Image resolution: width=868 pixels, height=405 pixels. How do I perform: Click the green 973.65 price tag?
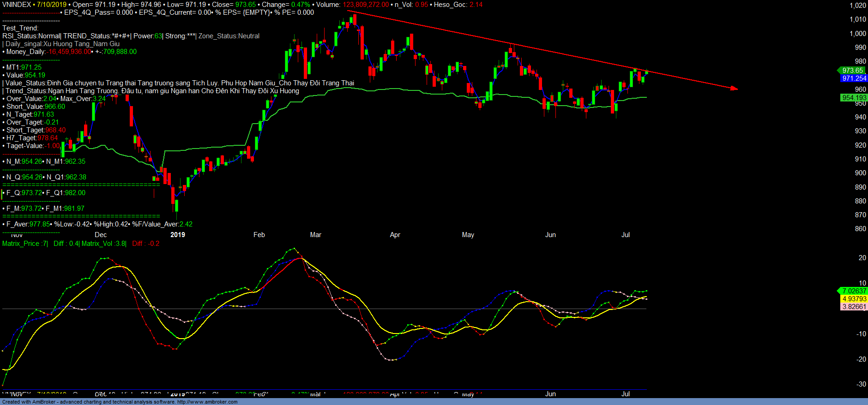point(852,71)
